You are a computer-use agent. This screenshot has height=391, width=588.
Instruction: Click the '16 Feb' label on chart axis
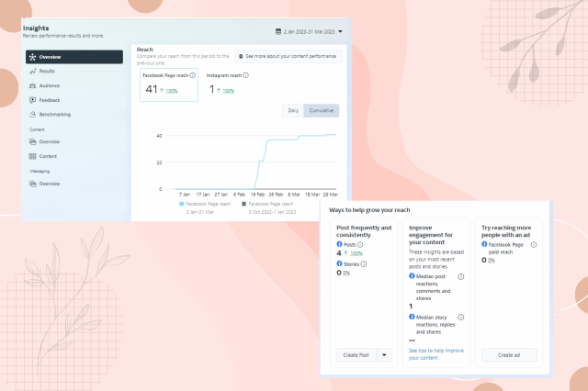pos(257,195)
